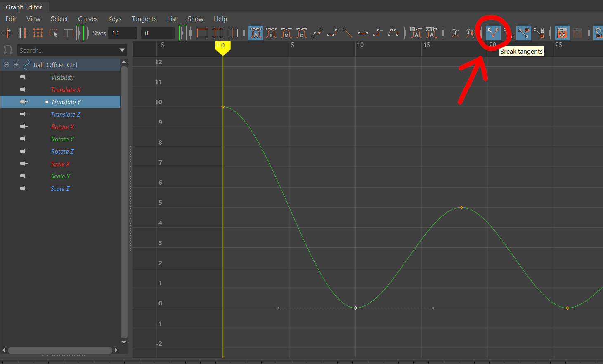
Task: Click the Stats value field showing 0
Action: coord(158,33)
